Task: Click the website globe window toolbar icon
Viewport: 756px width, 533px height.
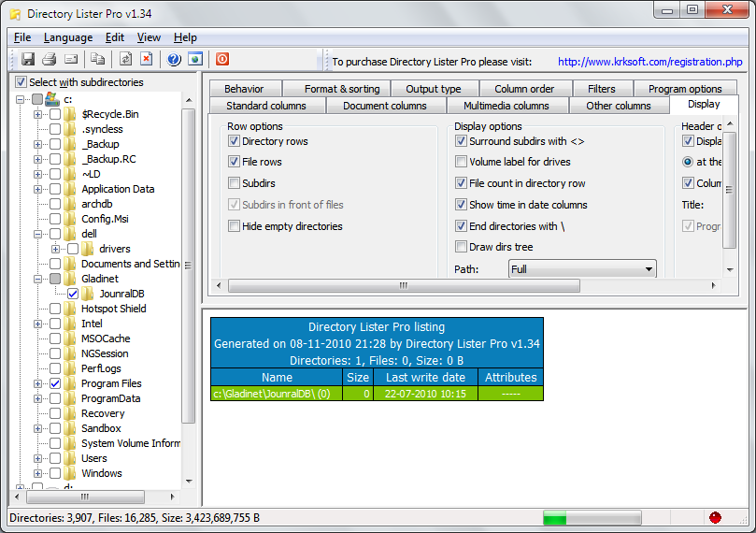Action: [195, 59]
